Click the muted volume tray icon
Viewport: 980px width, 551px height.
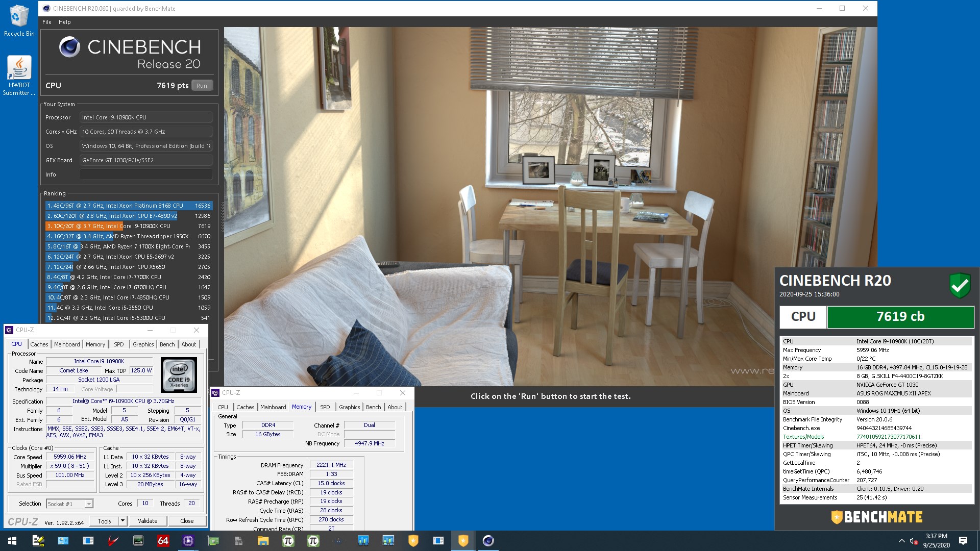pos(914,541)
